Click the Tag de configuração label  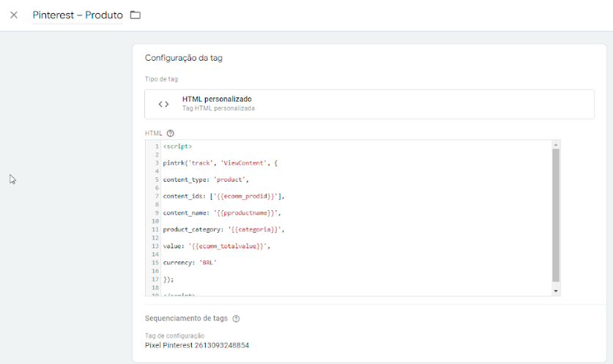(174, 336)
